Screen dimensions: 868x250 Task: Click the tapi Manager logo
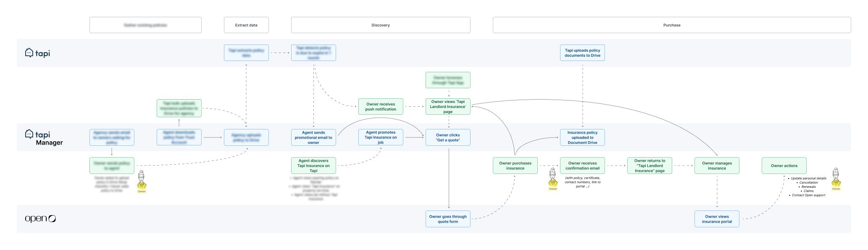point(44,138)
